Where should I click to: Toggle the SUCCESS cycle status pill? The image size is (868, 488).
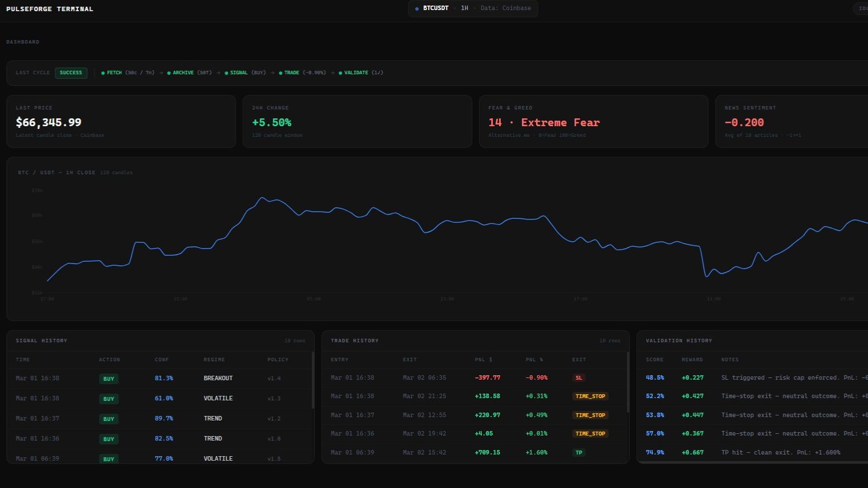tap(71, 73)
